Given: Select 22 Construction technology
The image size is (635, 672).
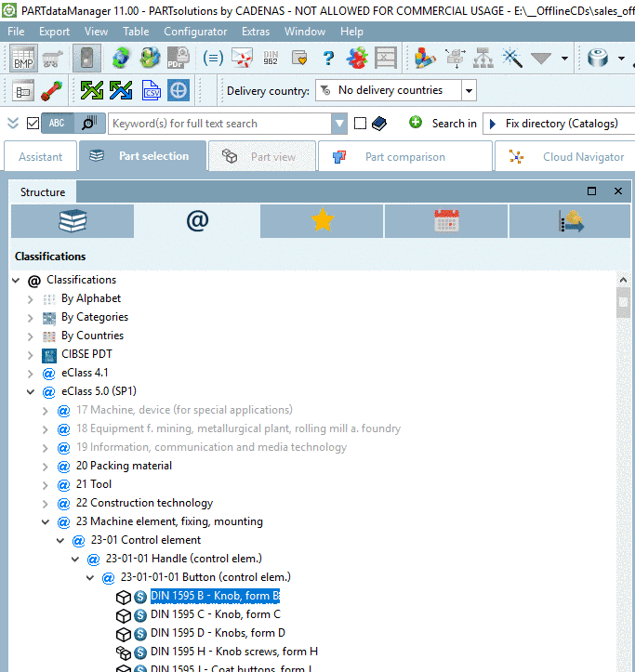Looking at the screenshot, I should click(x=144, y=503).
